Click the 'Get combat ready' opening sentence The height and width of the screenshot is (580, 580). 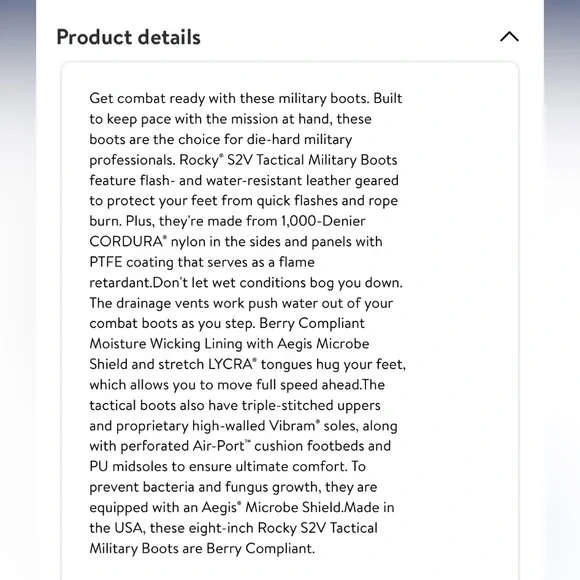tap(229, 99)
